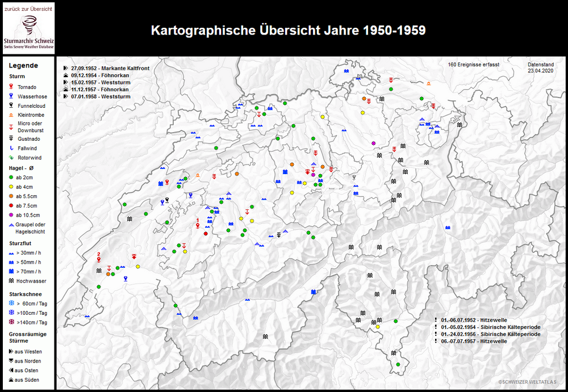Screen dimensions: 568x392
Task: Select the Hochwasser legend icon
Action: click(x=11, y=281)
